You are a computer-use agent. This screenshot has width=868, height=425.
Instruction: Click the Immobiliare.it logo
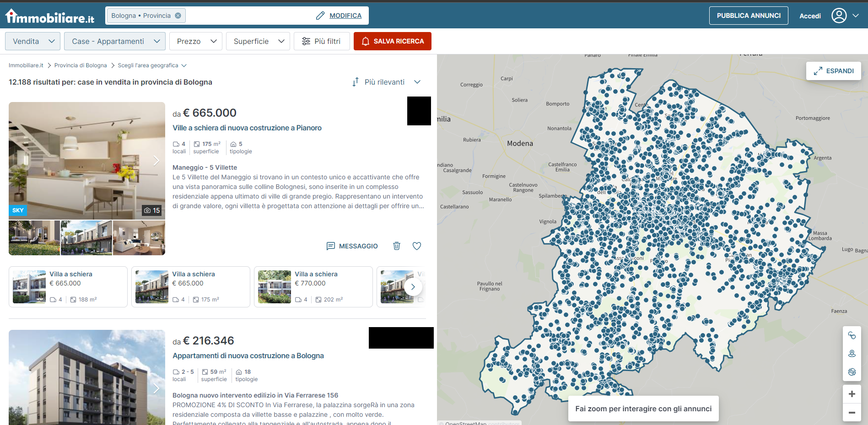50,16
